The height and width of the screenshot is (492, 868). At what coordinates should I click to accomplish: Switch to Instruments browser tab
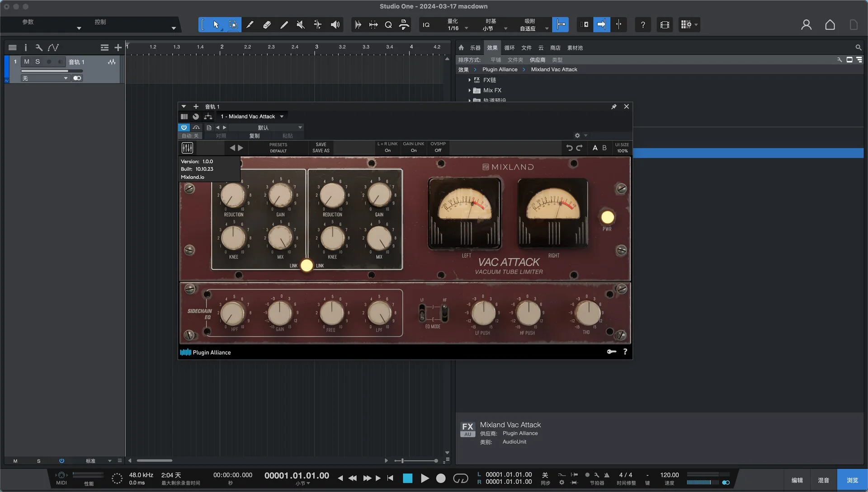pyautogui.click(x=475, y=47)
